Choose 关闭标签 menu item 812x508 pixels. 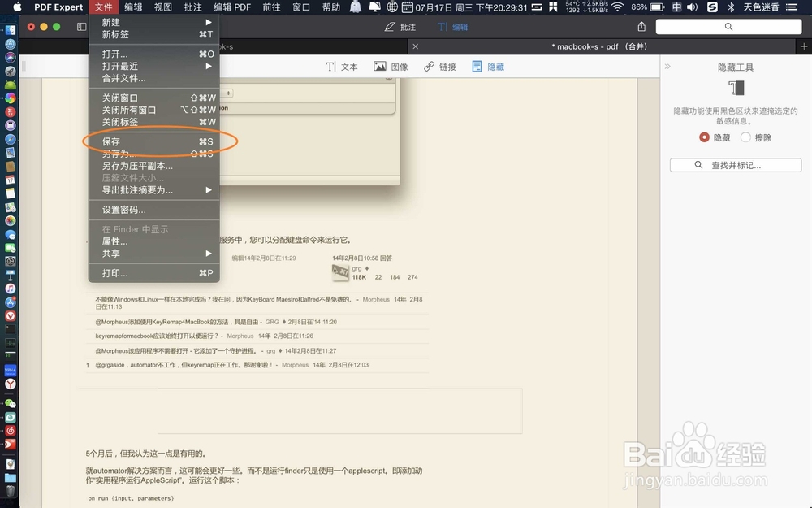pos(153,122)
